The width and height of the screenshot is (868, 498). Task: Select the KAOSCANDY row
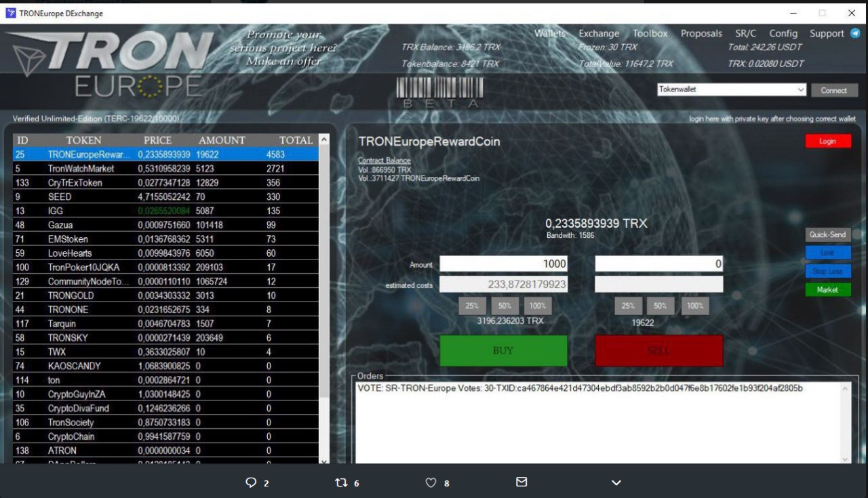[165, 366]
